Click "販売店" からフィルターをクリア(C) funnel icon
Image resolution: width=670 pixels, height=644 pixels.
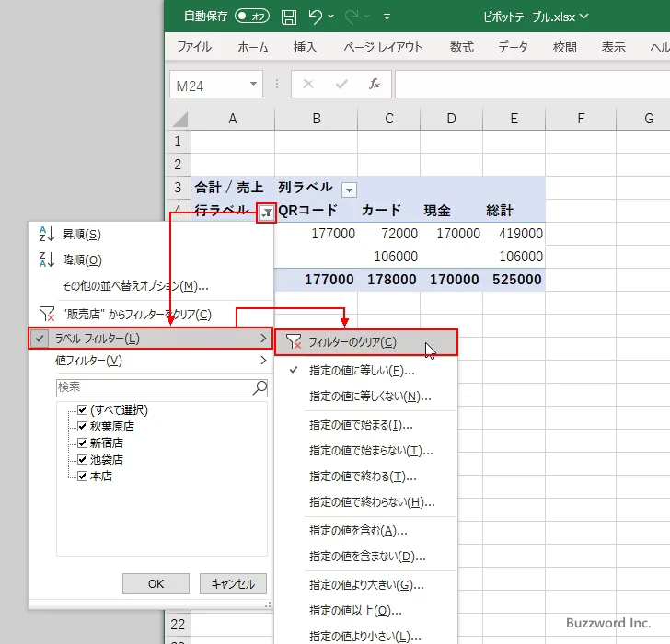[47, 315]
